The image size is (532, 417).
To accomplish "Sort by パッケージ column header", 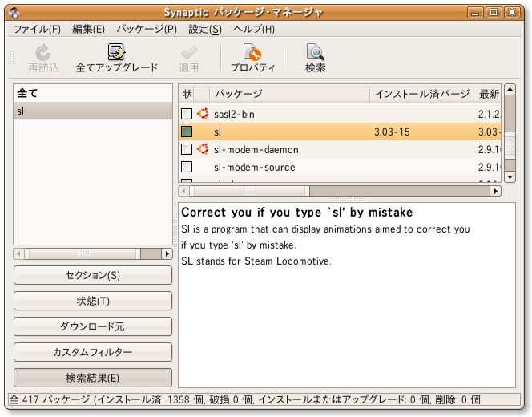I will click(289, 94).
